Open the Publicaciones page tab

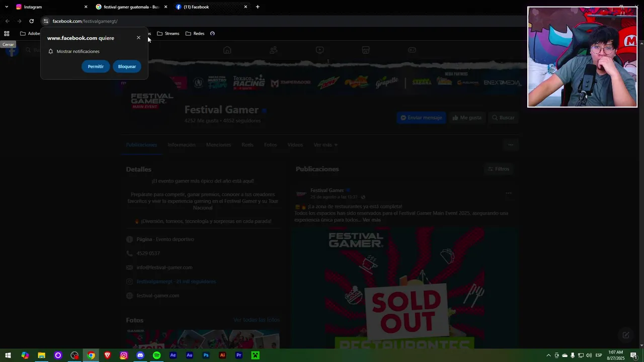tap(141, 145)
